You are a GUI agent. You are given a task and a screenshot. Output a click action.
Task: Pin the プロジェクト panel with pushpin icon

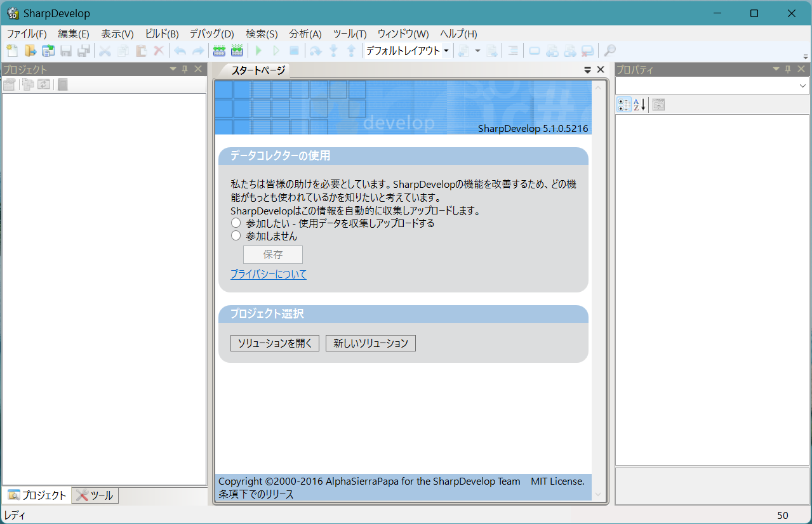[185, 69]
